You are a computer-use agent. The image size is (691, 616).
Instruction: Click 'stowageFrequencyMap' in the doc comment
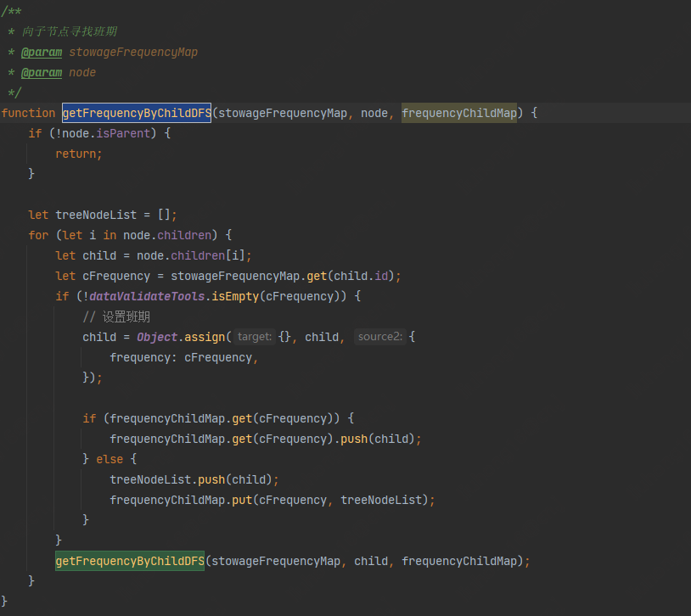133,53
